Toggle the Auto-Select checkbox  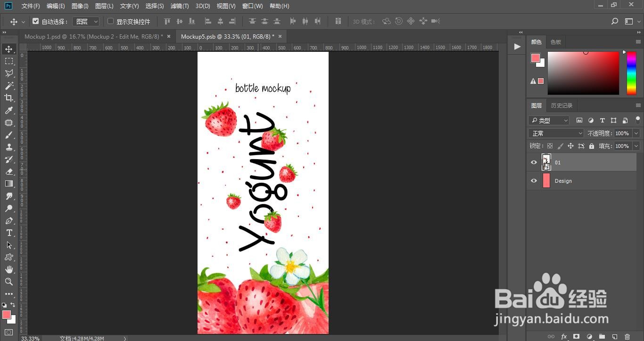[35, 21]
